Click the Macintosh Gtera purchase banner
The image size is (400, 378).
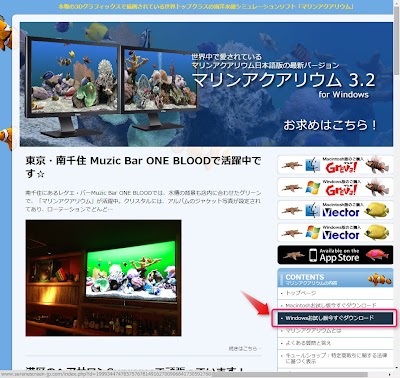(335, 165)
